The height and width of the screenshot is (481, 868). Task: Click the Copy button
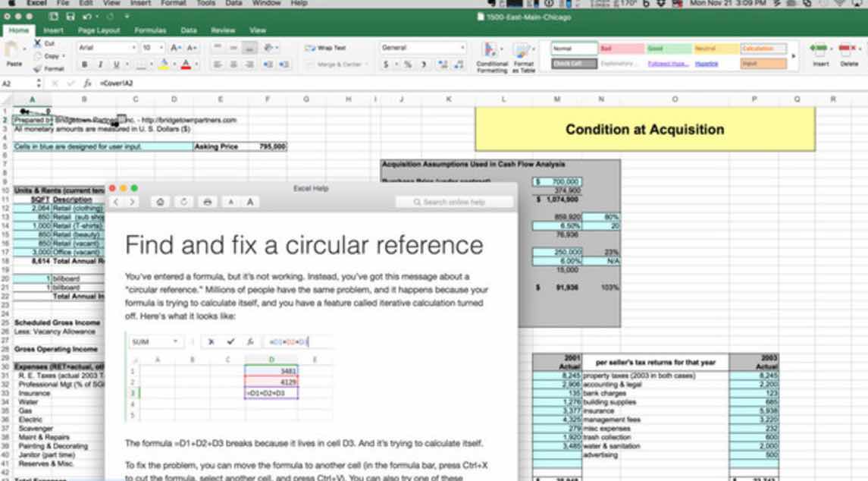(50, 57)
